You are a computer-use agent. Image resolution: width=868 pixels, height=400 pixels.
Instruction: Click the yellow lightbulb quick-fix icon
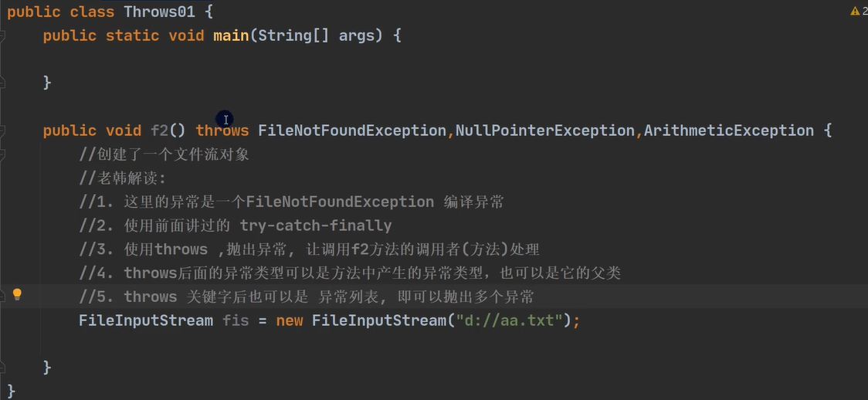coord(17,294)
